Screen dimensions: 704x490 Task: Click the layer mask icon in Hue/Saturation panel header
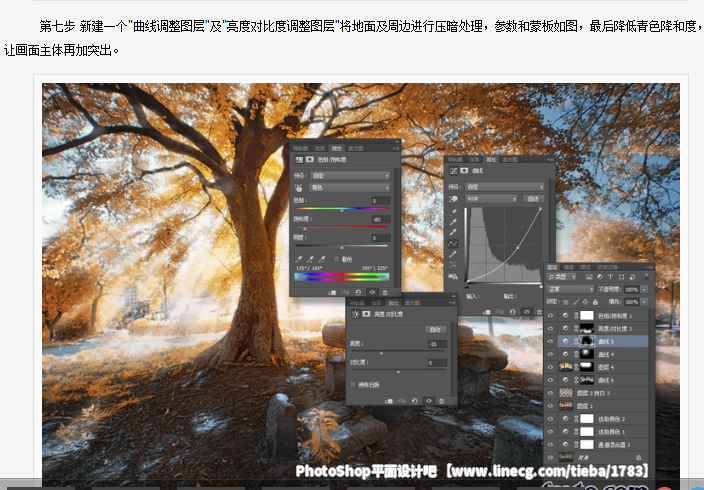(310, 159)
